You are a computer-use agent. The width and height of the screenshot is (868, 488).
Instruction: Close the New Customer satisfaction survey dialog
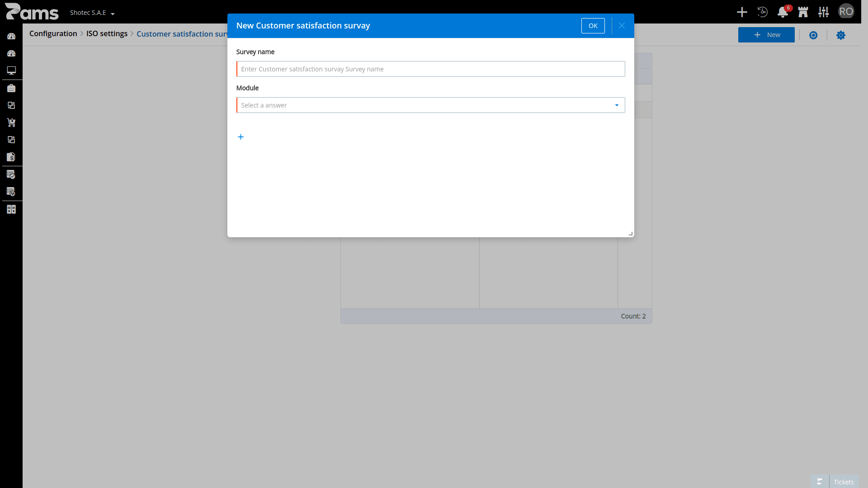pos(622,26)
